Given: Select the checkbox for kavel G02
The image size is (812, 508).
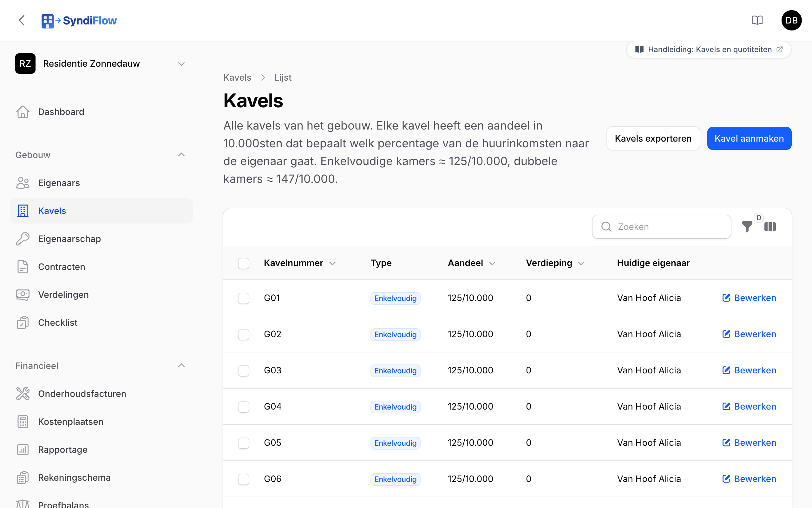Looking at the screenshot, I should [244, 334].
